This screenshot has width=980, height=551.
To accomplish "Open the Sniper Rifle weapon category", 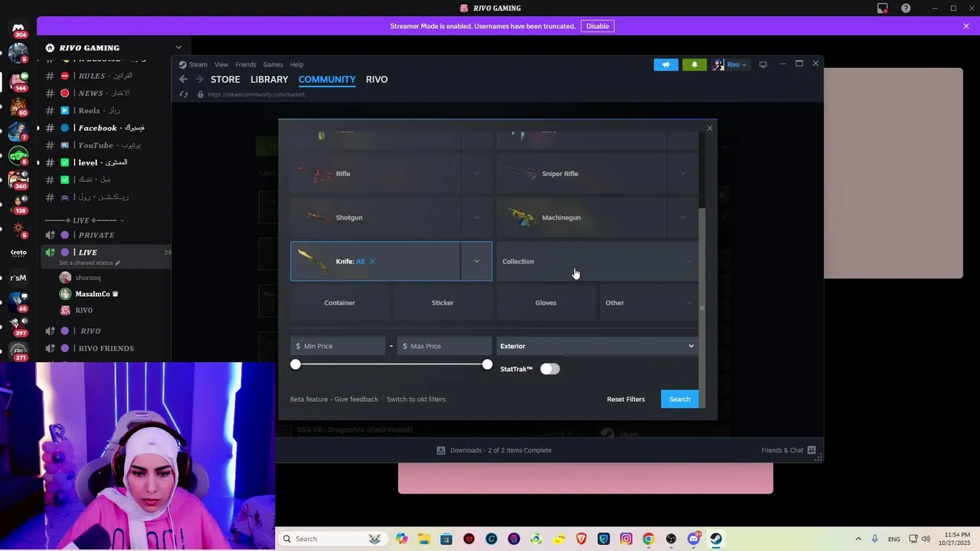I will (x=582, y=174).
